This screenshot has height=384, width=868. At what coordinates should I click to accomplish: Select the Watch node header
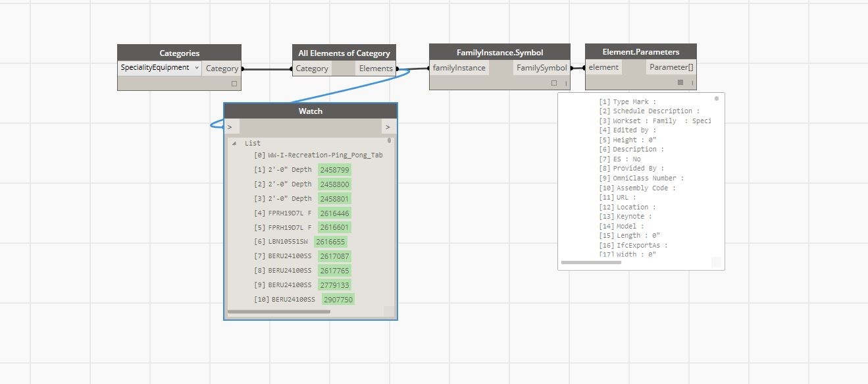coord(311,111)
